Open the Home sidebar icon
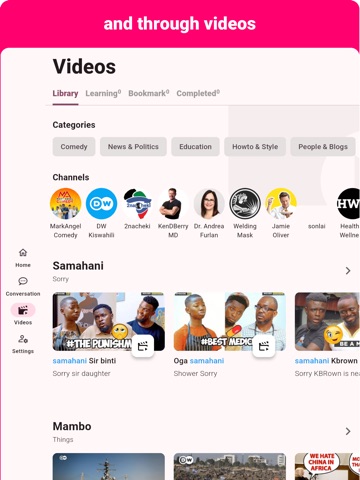This screenshot has height=480, width=360. coord(23,253)
